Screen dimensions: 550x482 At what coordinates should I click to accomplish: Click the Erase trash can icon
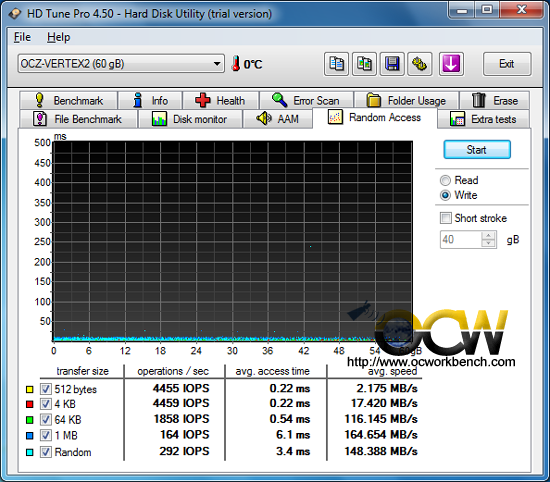[x=479, y=100]
